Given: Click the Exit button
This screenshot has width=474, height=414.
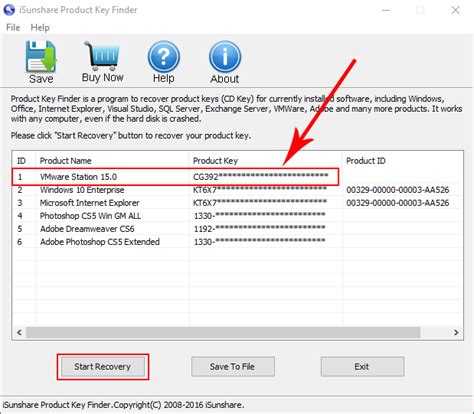Looking at the screenshot, I should point(362,367).
